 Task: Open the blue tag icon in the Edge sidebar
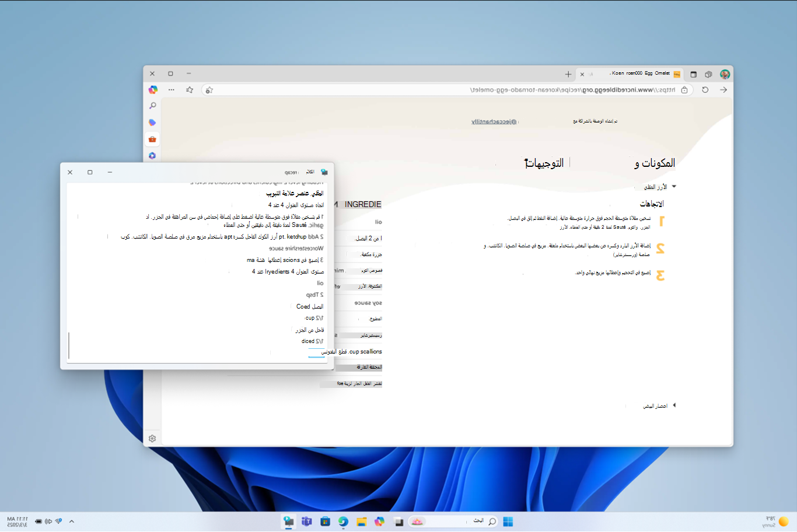click(x=152, y=123)
